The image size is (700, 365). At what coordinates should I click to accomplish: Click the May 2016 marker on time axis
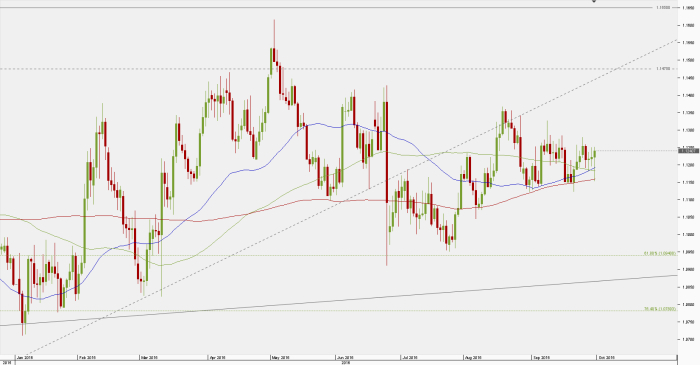pos(281,357)
